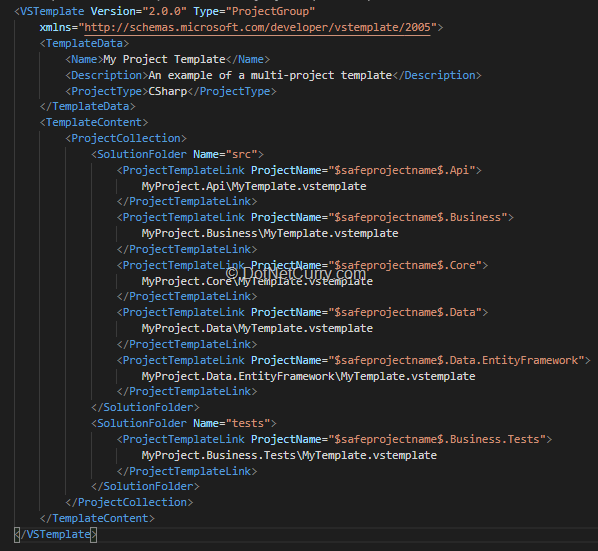Click the SolutionFolder Name="src" line
Image resolution: width=598 pixels, height=551 pixels.
point(177,154)
